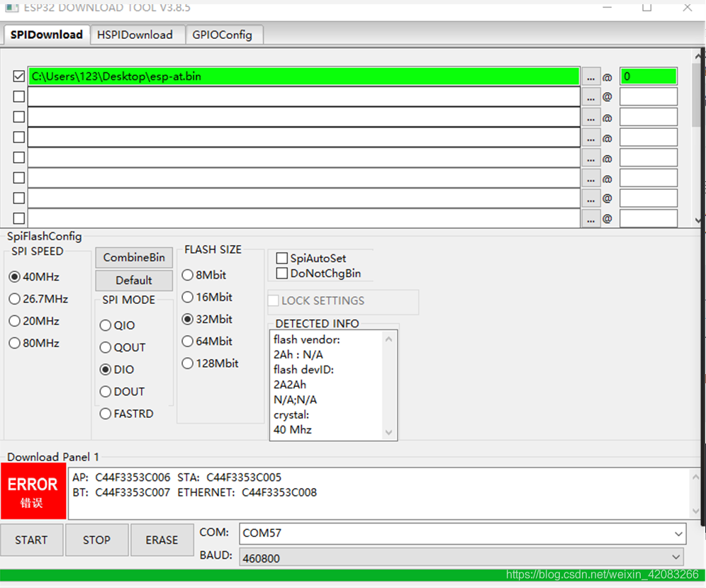
Task: Select 80MHz SPI speed
Action: pos(34,343)
